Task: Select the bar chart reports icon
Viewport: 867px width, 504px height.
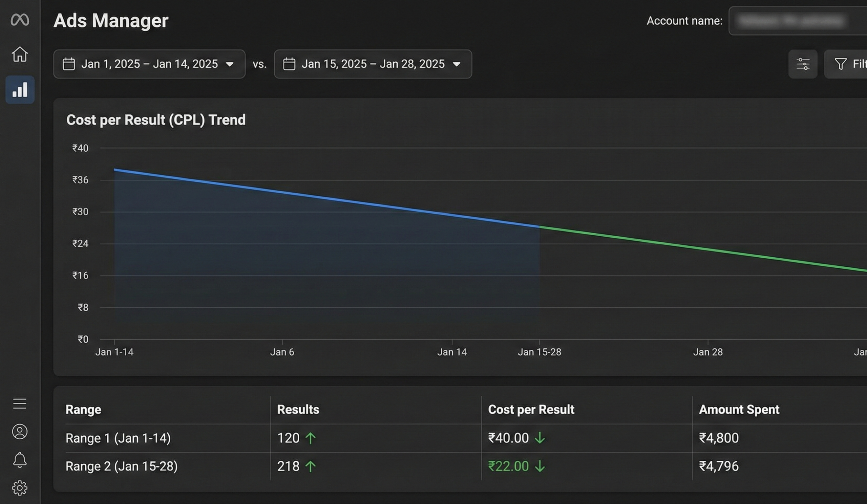Action: (20, 90)
